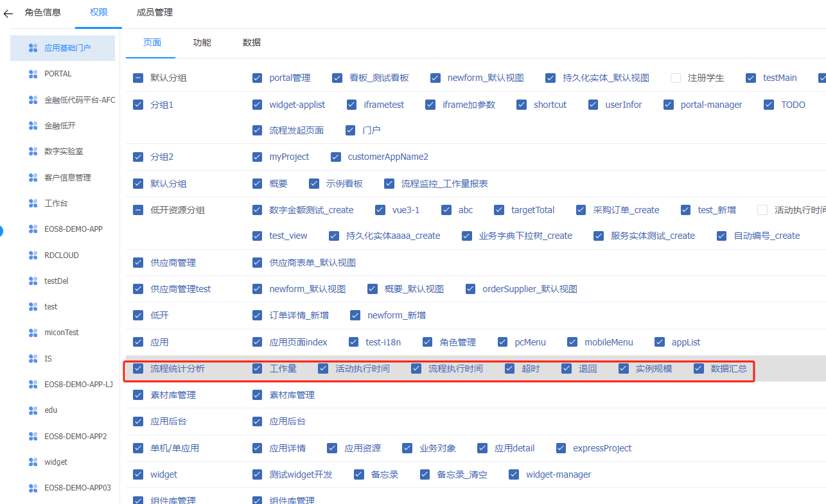
Task: Check the 注册学生 checkbox
Action: pos(676,78)
